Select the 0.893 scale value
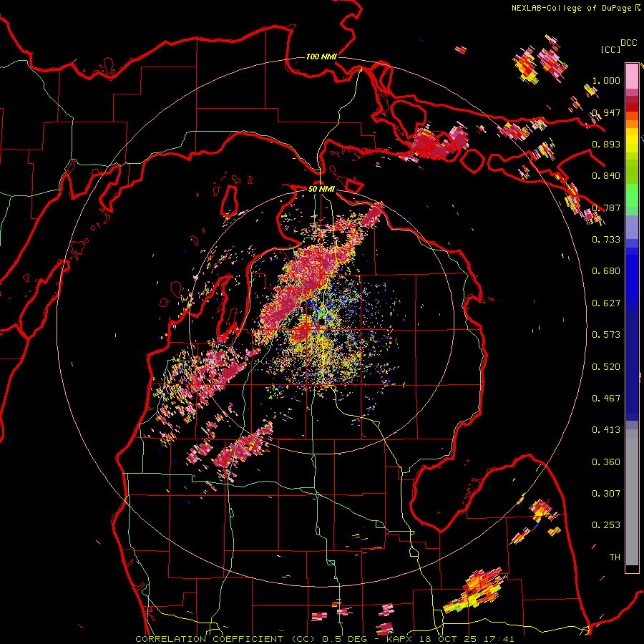The image size is (644, 644). click(x=606, y=144)
